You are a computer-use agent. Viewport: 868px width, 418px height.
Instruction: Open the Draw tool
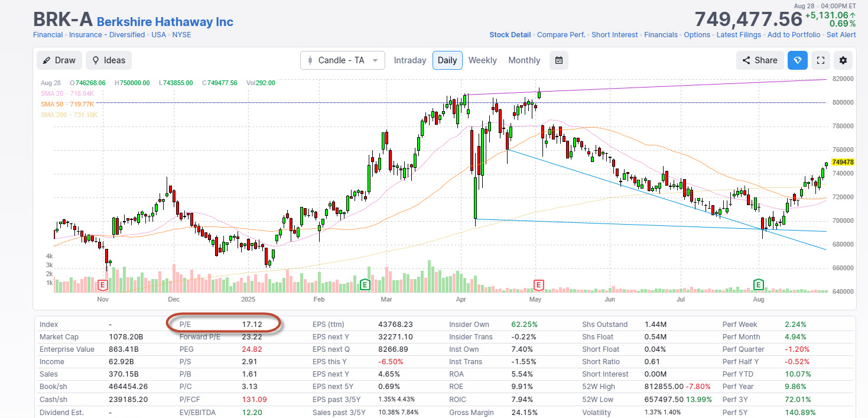(59, 60)
